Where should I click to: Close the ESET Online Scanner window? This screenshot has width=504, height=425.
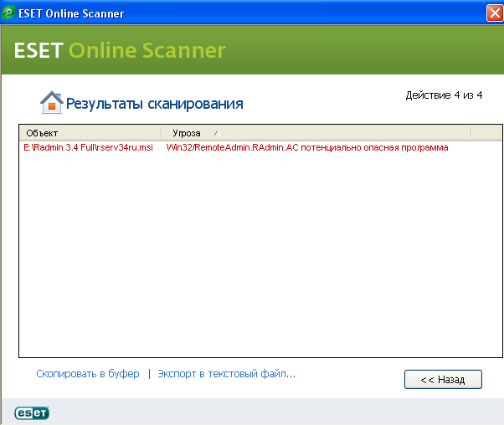[x=494, y=12]
